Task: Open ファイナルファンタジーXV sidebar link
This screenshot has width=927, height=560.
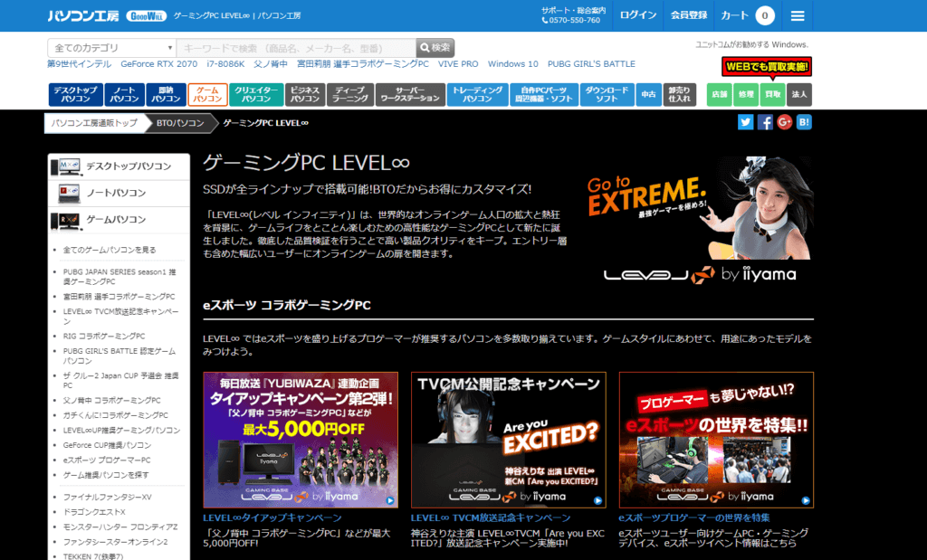Action: (x=107, y=498)
